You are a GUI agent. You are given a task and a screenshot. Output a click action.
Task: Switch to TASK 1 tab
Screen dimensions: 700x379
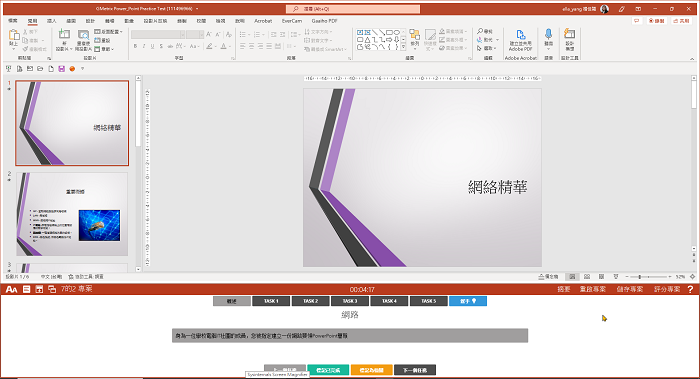pyautogui.click(x=271, y=301)
